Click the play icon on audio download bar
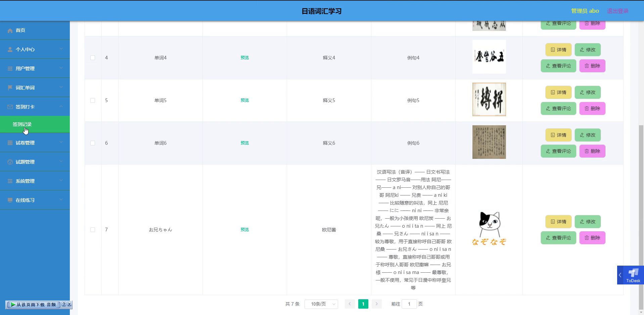The height and width of the screenshot is (315, 644). point(13,305)
